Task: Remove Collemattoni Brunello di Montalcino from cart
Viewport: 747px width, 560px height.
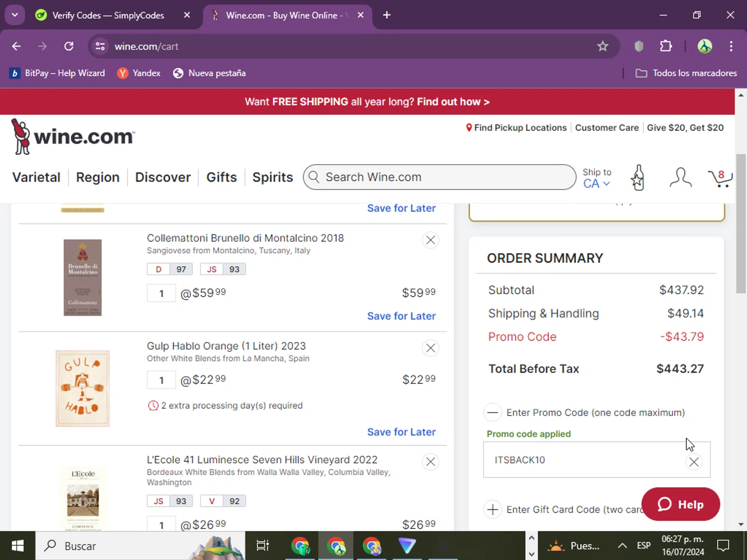Action: [431, 240]
